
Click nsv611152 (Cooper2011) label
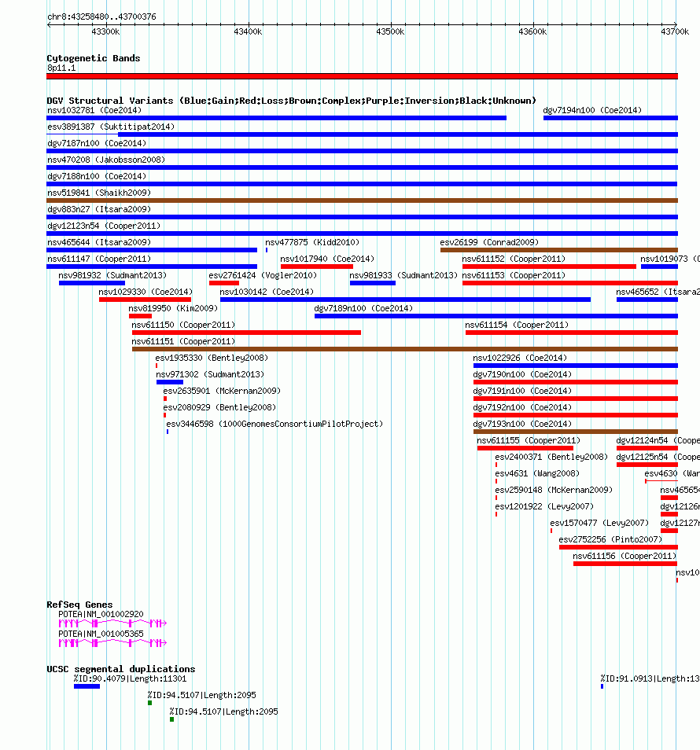514,259
